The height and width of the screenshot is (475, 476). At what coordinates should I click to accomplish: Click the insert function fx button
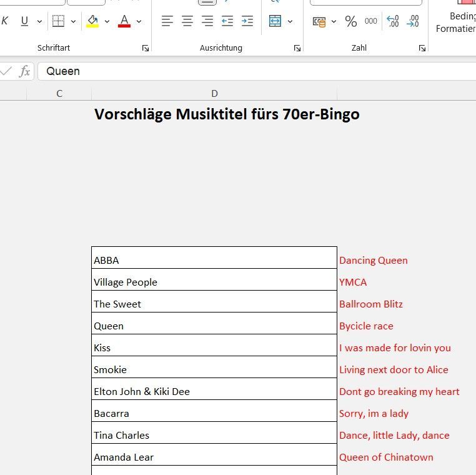[24, 71]
